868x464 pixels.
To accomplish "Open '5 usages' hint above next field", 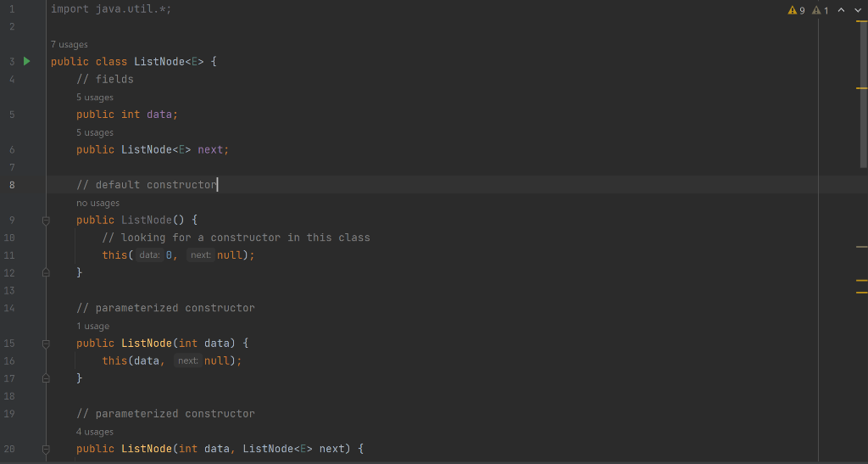I will (x=95, y=133).
